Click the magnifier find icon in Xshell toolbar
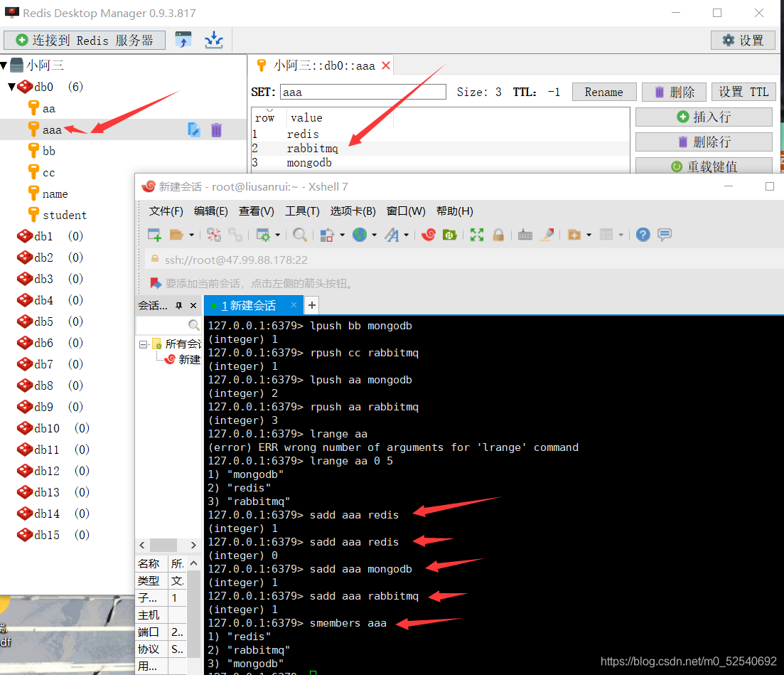 point(299,235)
